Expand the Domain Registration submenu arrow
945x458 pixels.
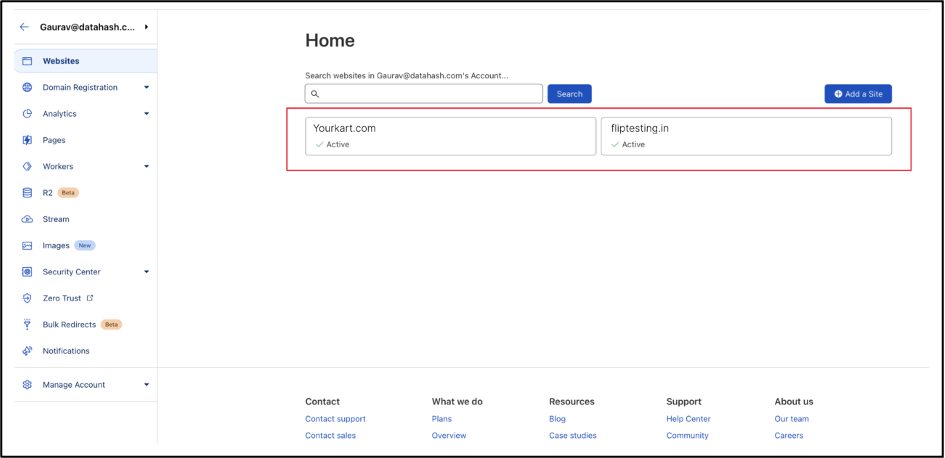[146, 87]
